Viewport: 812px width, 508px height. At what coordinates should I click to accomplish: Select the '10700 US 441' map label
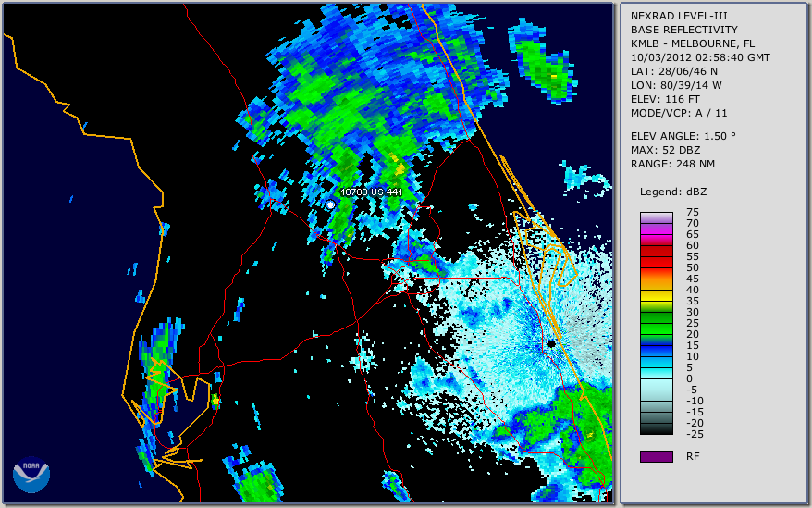click(x=371, y=192)
